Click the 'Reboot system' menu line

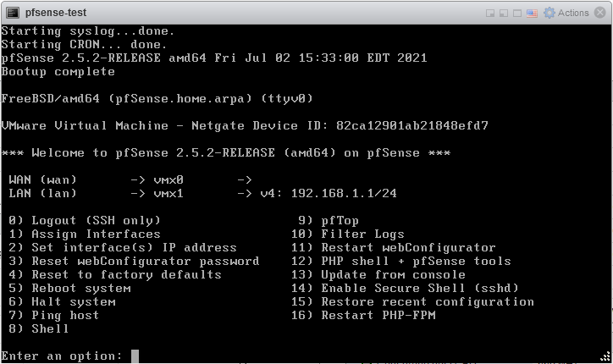[x=69, y=288]
